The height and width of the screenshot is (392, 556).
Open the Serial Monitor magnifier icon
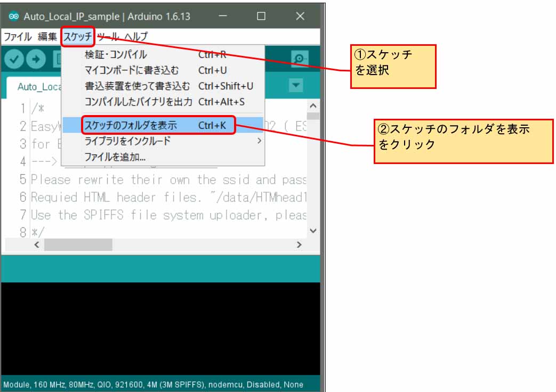click(299, 59)
